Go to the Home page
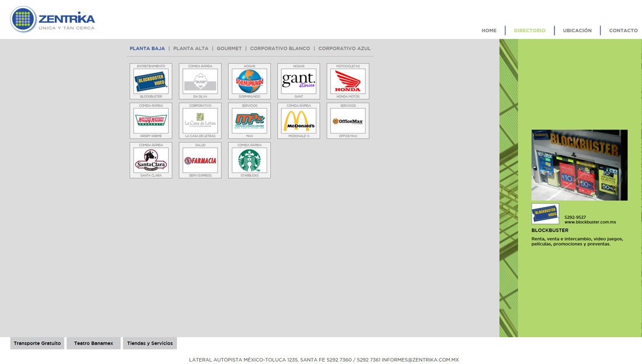This screenshot has height=364, width=642. point(489,31)
